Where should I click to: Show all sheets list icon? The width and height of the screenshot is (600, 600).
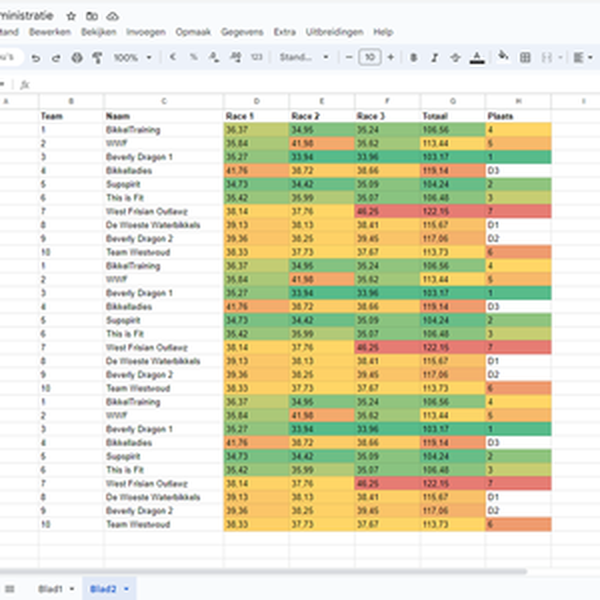coord(10,589)
